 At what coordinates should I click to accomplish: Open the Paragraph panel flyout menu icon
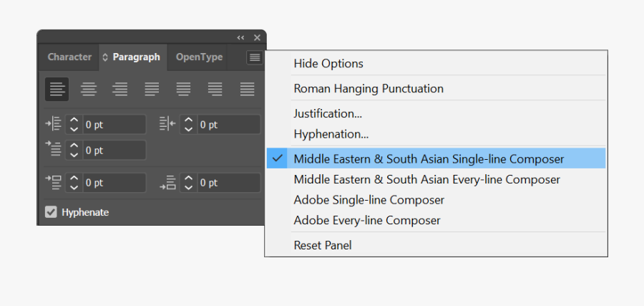pos(255,58)
